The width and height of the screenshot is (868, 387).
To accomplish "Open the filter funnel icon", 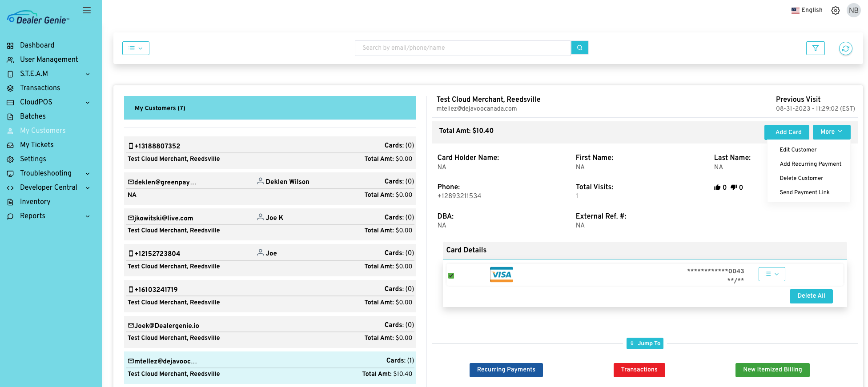I will click(815, 48).
